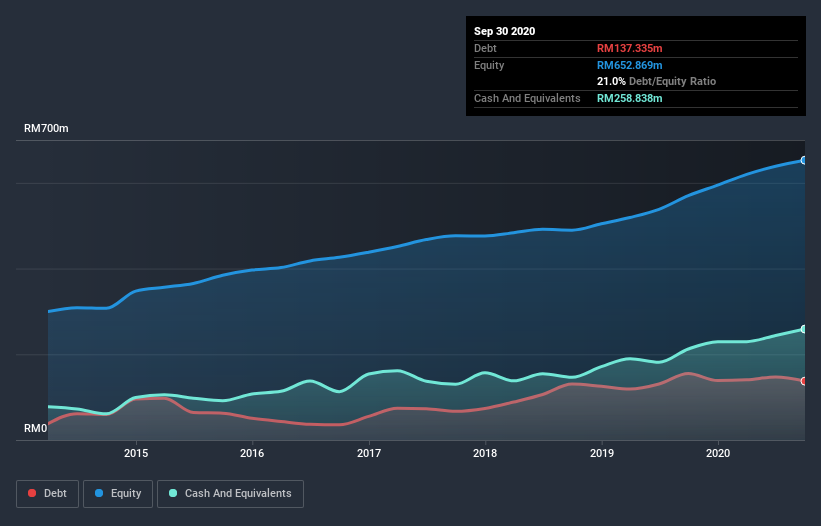Click the RM0 y-axis label
Viewport: 821px width, 526px height.
pos(36,428)
